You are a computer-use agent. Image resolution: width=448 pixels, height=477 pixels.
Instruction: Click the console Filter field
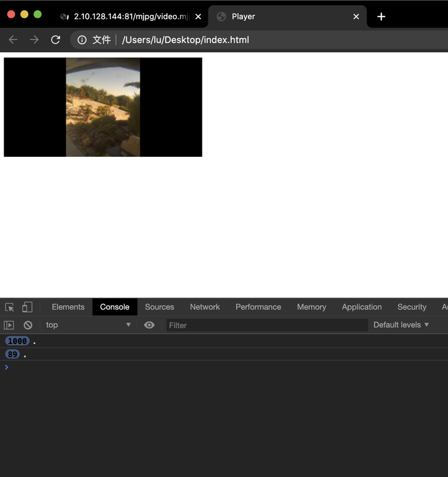point(267,325)
